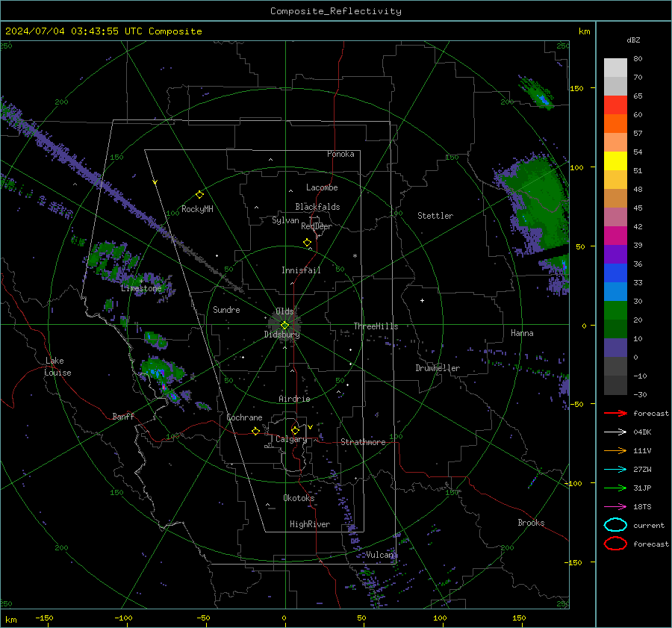Click the Limestone label

tap(141, 288)
